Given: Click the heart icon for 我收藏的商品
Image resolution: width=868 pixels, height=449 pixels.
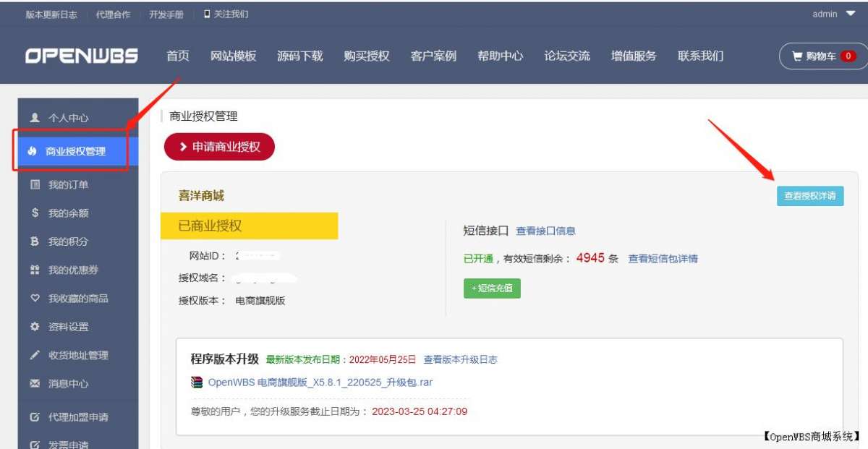Looking at the screenshot, I should 35,298.
